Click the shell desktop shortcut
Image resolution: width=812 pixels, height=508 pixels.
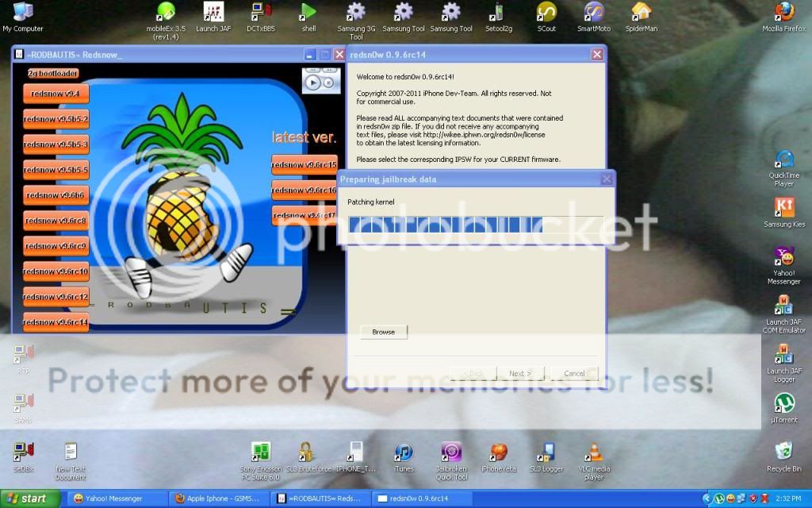pyautogui.click(x=308, y=17)
